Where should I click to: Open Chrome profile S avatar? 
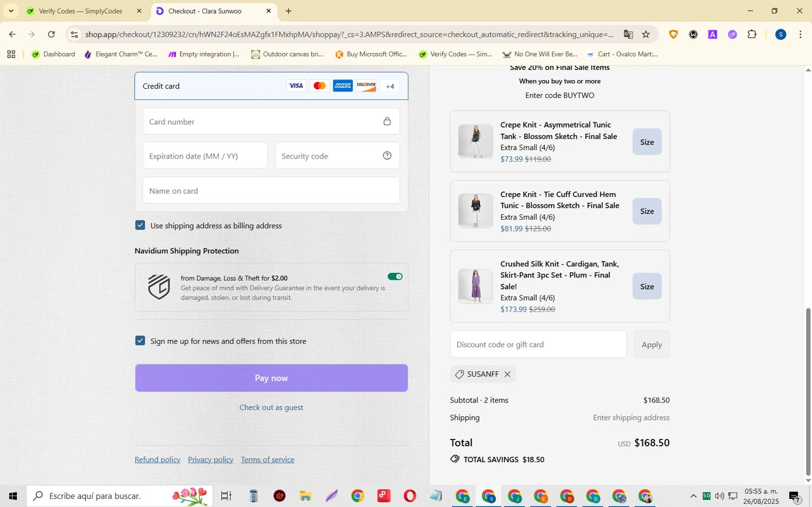pos(781,35)
